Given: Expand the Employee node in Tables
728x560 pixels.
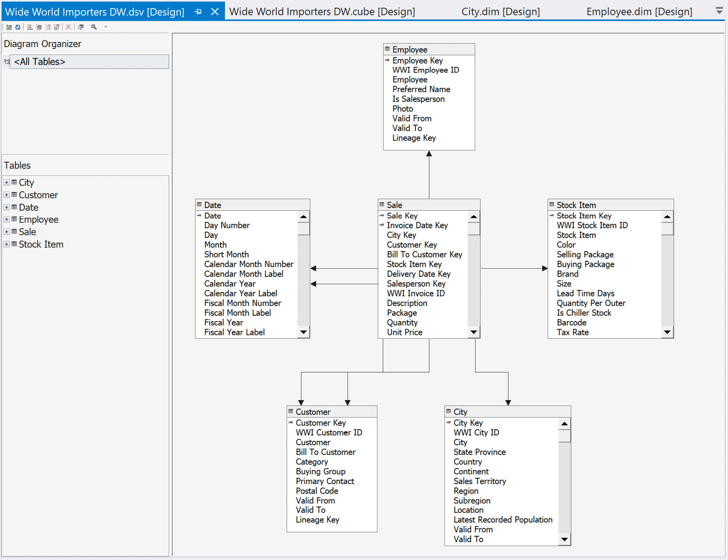Looking at the screenshot, I should 7,219.
